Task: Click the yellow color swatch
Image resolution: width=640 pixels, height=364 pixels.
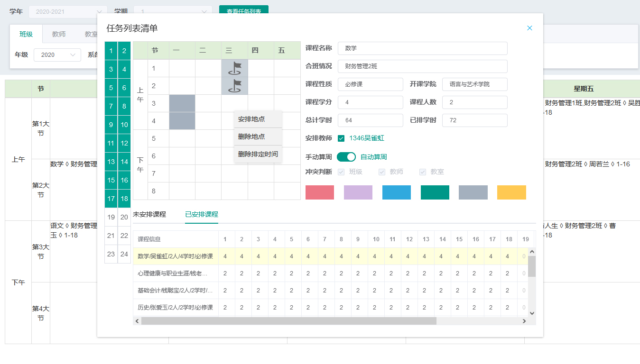Action: point(511,192)
